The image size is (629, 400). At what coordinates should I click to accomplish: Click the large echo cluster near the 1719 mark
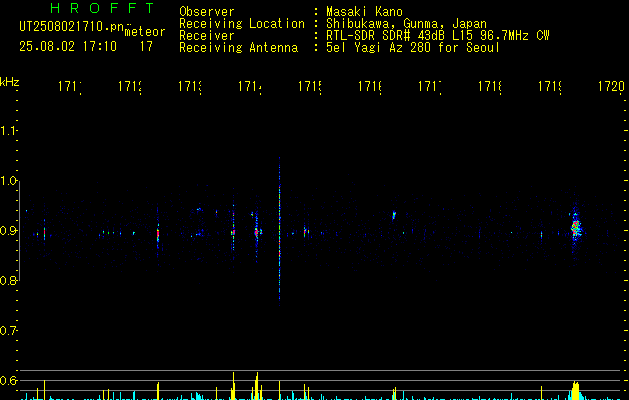pos(576,228)
